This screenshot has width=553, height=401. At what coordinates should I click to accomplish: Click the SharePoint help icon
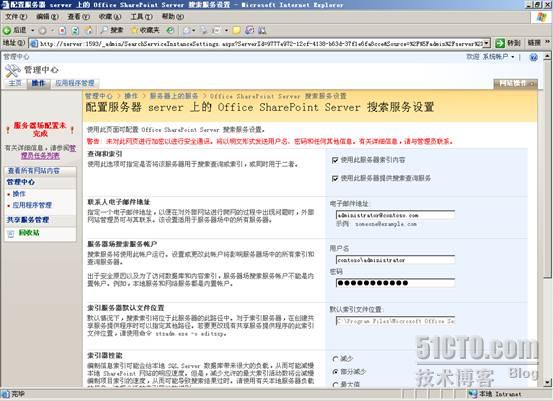[533, 57]
